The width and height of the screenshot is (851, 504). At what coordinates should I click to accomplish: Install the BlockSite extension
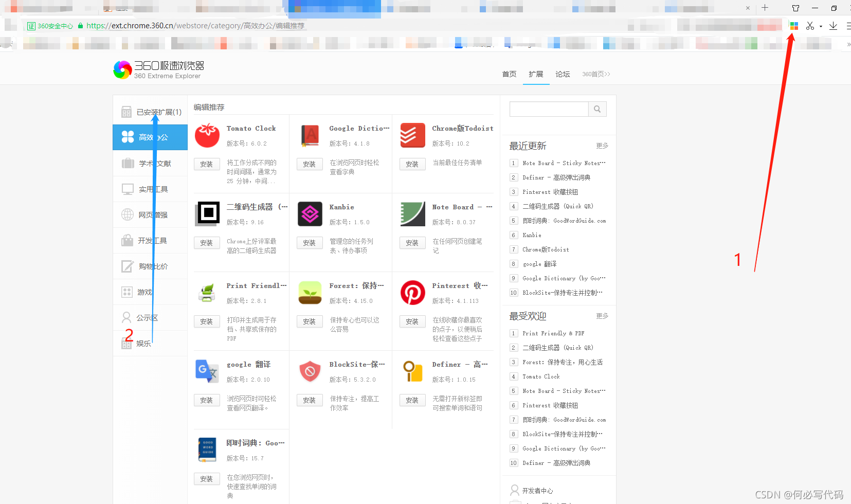click(310, 400)
